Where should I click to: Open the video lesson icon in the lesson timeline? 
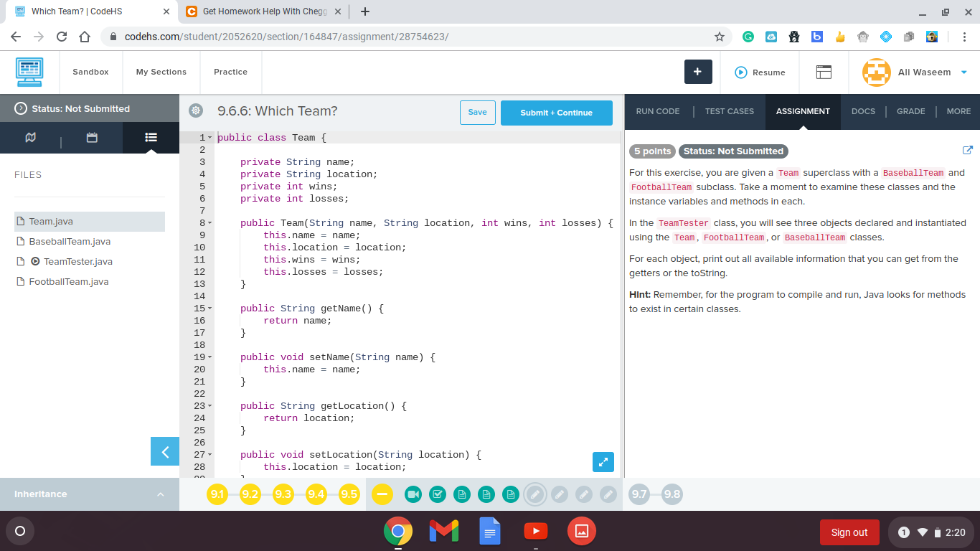413,494
